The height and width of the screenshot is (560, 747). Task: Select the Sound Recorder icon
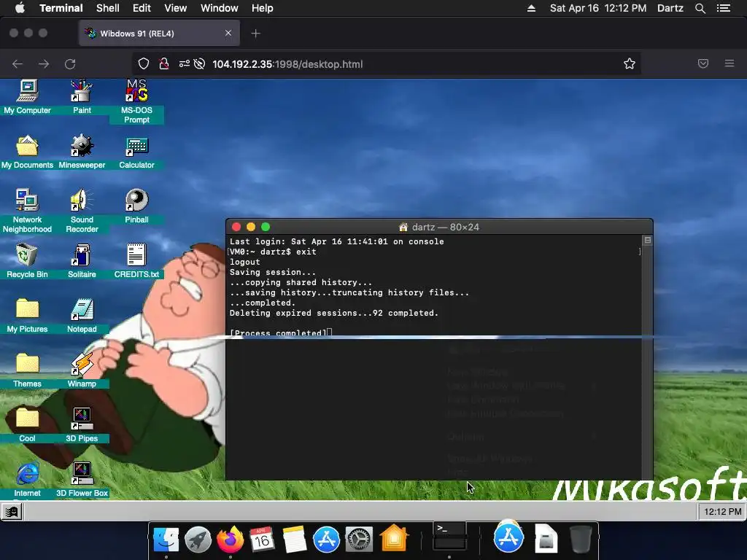(x=82, y=200)
